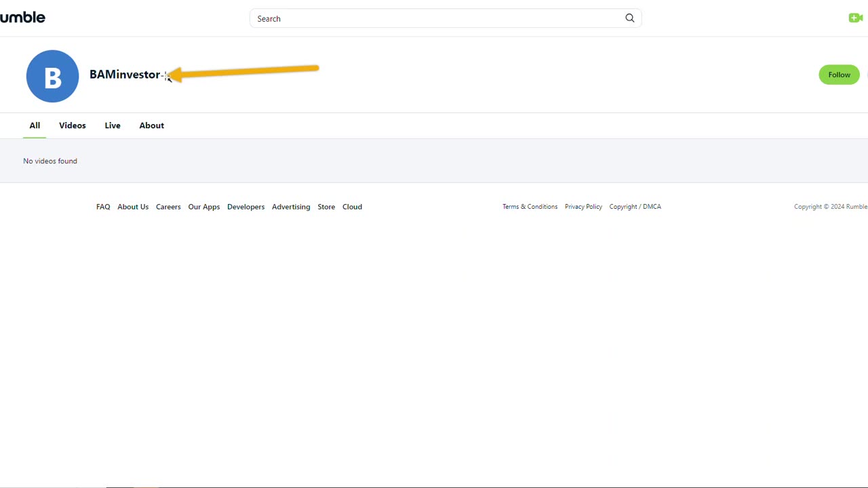Screen dimensions: 868x488
Task: View the Terms & Conditions page
Action: pos(530,207)
